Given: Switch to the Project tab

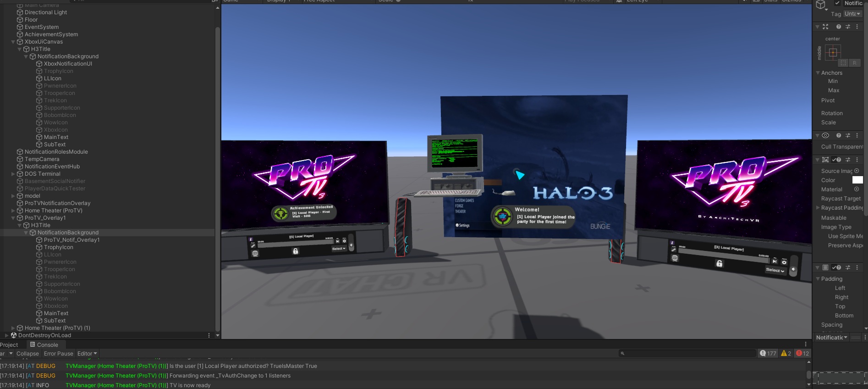Looking at the screenshot, I should [x=9, y=345].
